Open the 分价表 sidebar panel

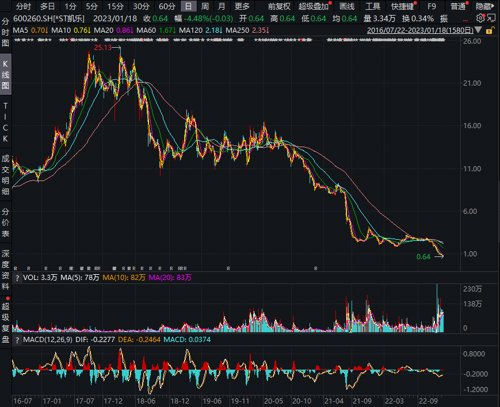pos(5,223)
